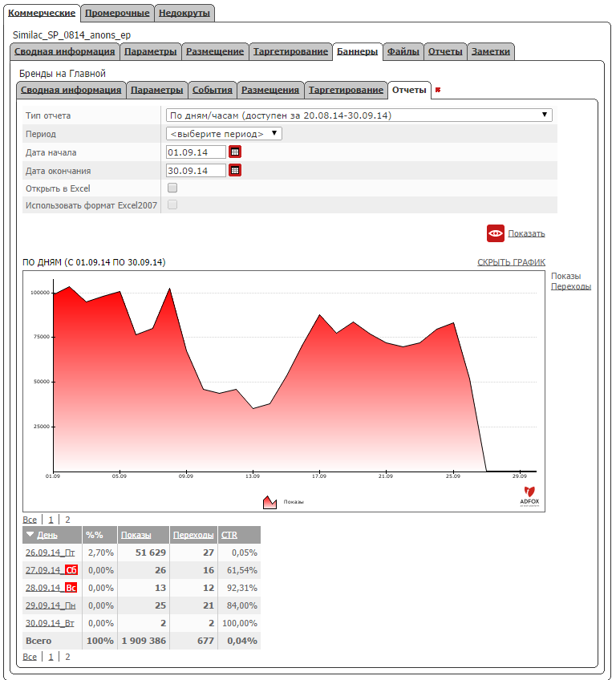This screenshot has width=616, height=680.
Task: Sort table by Показы column
Action: point(136,535)
